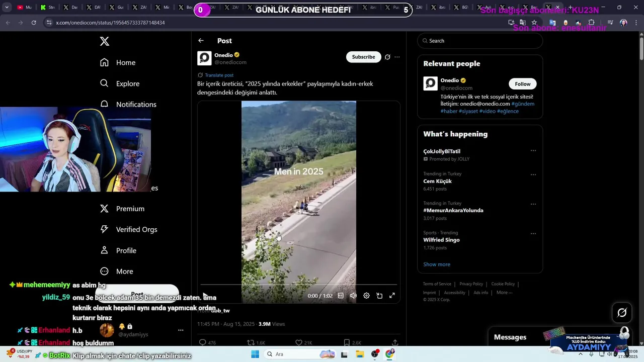Image resolution: width=644 pixels, height=362 pixels.
Task: Click Show more under What's happening
Action: pyautogui.click(x=437, y=264)
